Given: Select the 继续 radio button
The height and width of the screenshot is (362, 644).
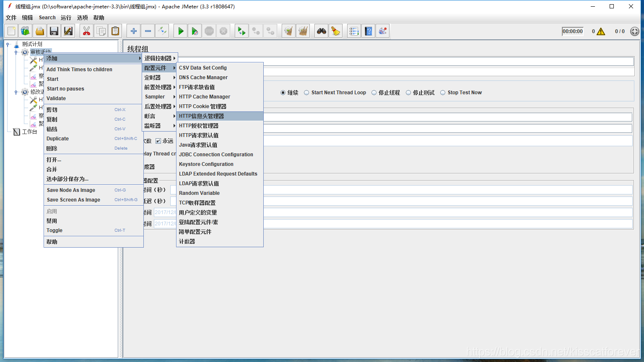Looking at the screenshot, I should 283,93.
